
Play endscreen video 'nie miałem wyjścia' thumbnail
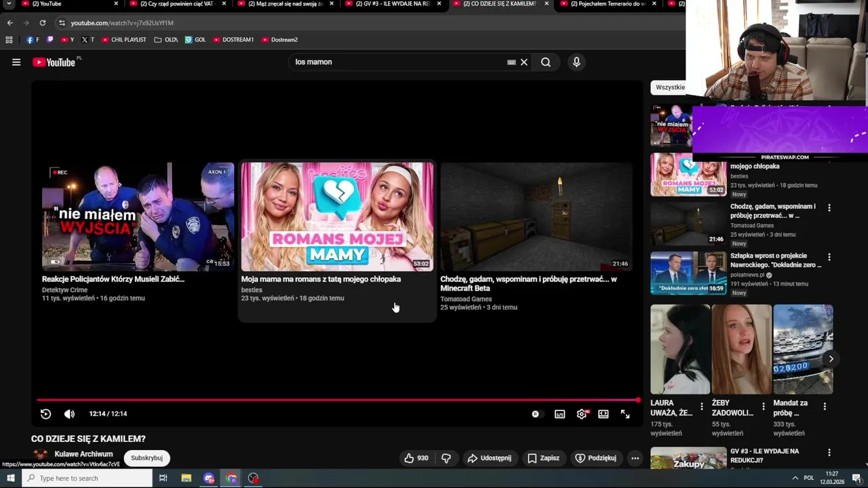(x=138, y=217)
